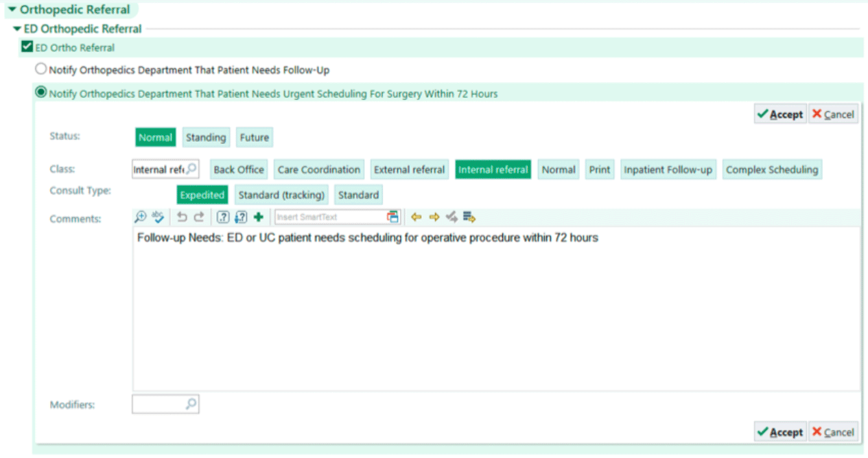Collapse the Orthopedic Referral section
This screenshot has height=458, width=868.
point(12,10)
